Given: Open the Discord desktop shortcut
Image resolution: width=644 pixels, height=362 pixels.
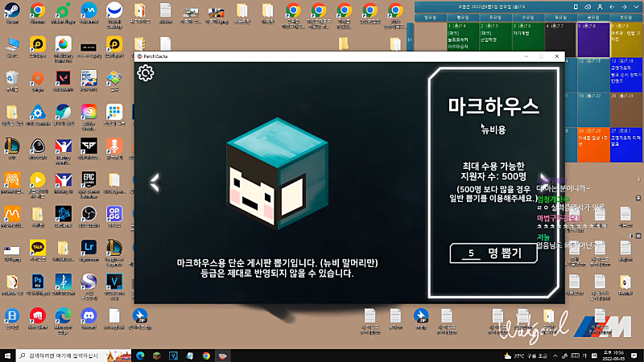Looking at the screenshot, I should click(89, 319).
